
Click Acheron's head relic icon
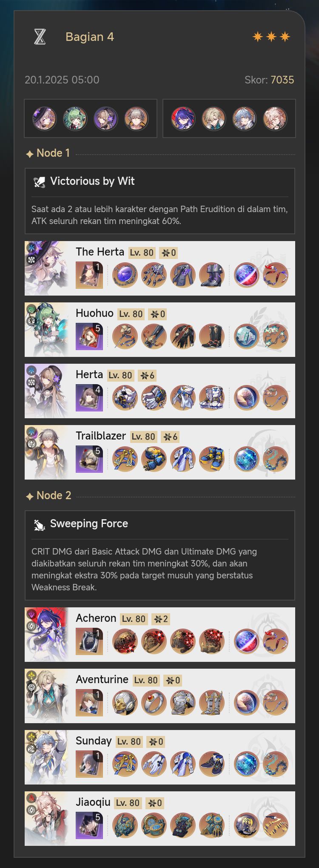point(125,641)
